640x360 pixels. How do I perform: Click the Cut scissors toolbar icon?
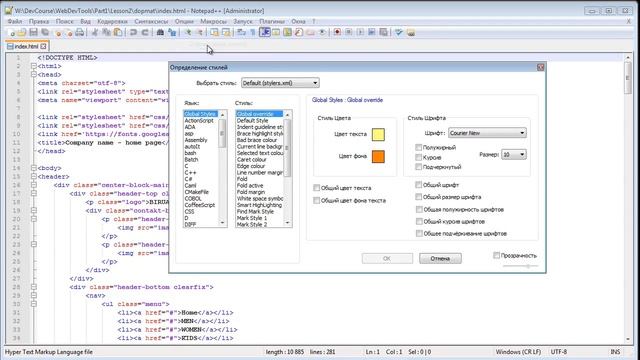(95, 33)
